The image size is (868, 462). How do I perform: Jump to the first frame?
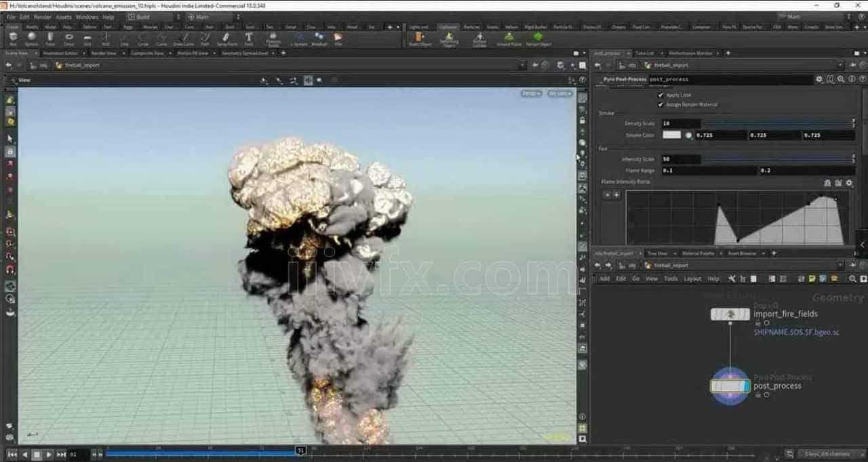point(12,455)
